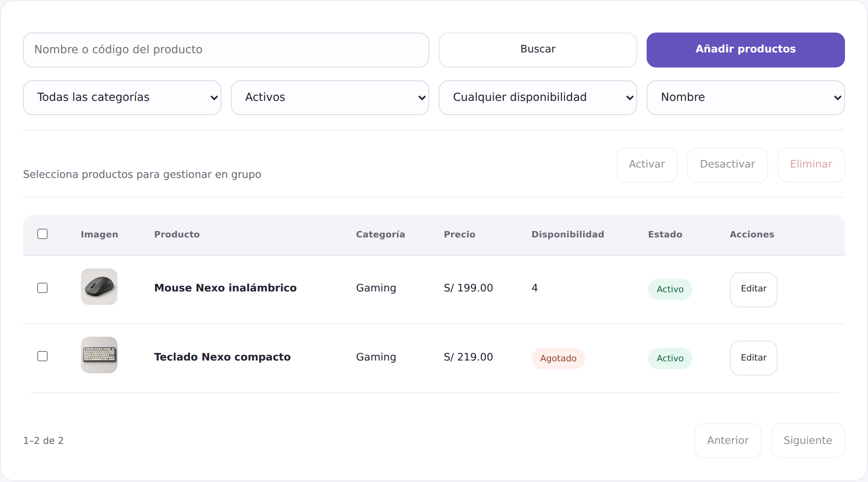Click availability value 4 for Mouse Nexo
Screen dimensions: 868x482
coord(534,288)
